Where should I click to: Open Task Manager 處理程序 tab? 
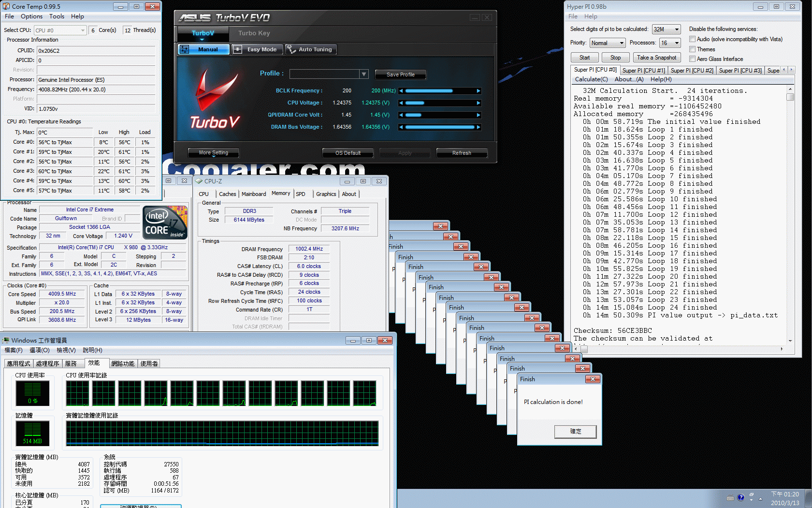pos(47,364)
